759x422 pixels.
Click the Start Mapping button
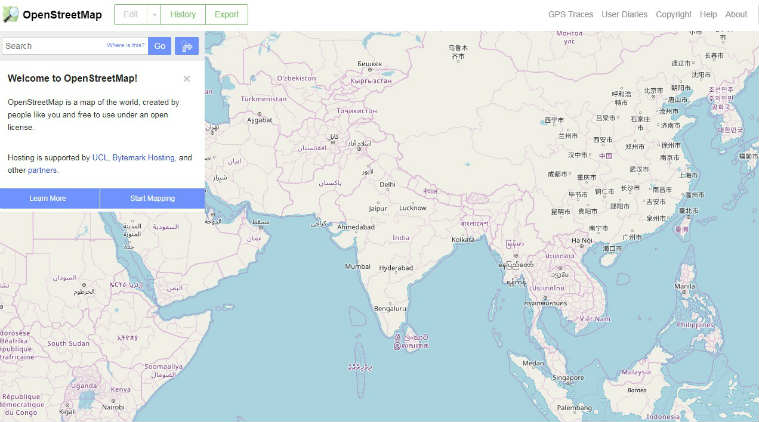pos(152,198)
